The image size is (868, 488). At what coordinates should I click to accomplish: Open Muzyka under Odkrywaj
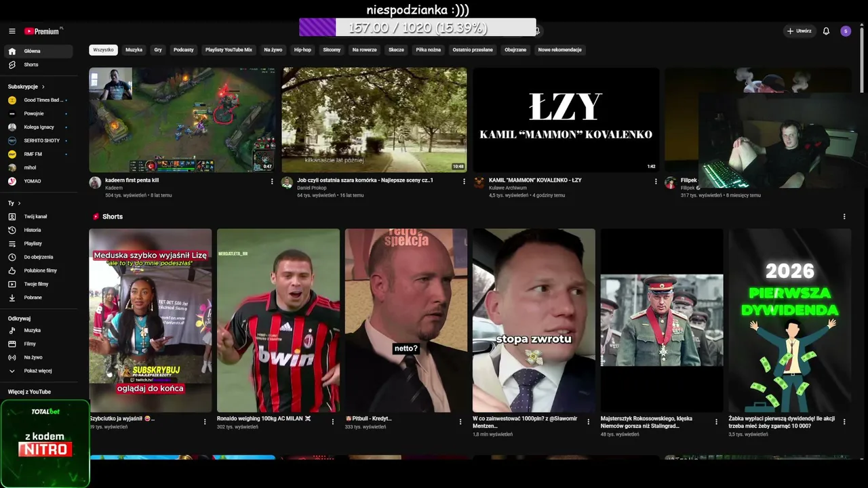coord(39,331)
